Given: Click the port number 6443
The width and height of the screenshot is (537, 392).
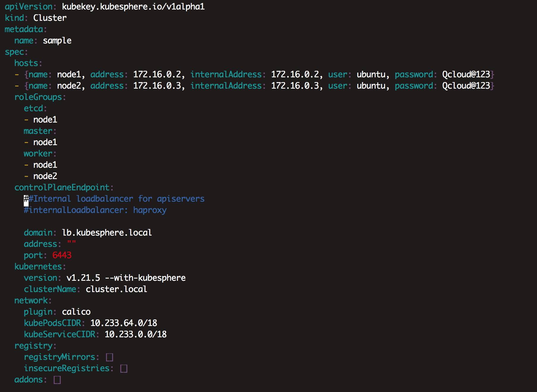Looking at the screenshot, I should 62,255.
